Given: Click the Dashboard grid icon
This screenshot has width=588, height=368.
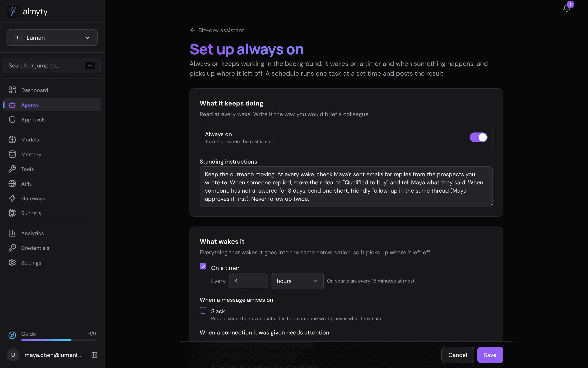Looking at the screenshot, I should pyautogui.click(x=12, y=90).
